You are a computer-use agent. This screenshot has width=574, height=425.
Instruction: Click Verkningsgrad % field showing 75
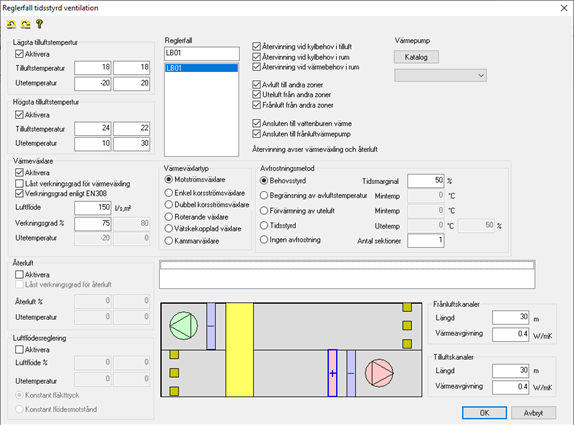coord(93,223)
